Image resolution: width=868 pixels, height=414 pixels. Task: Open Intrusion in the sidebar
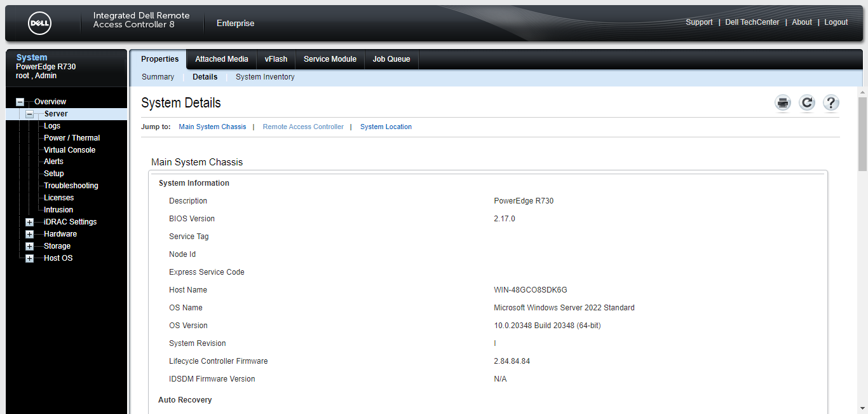click(x=58, y=210)
